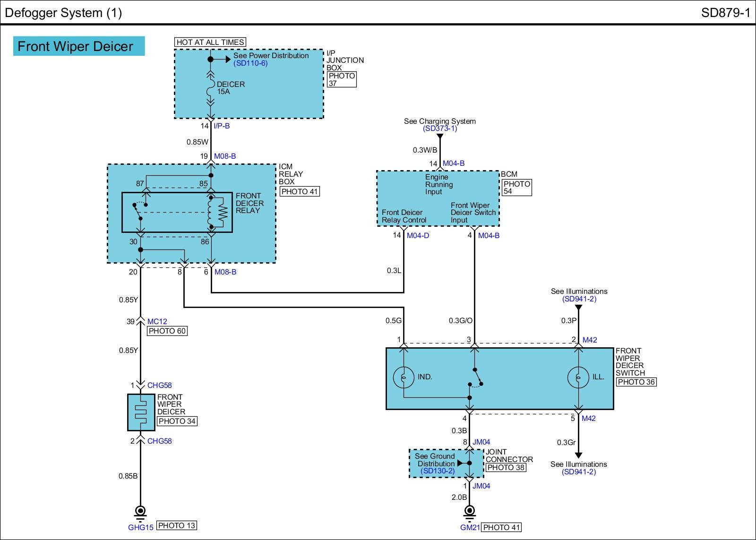Open PHOTO 38 for joint connector
This screenshot has width=756, height=540.
point(506,467)
